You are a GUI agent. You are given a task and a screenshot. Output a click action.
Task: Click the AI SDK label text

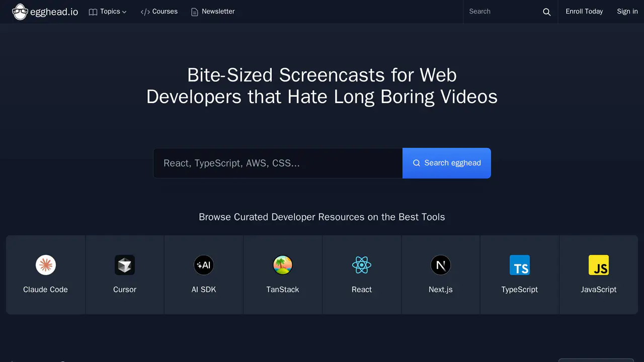tap(204, 290)
